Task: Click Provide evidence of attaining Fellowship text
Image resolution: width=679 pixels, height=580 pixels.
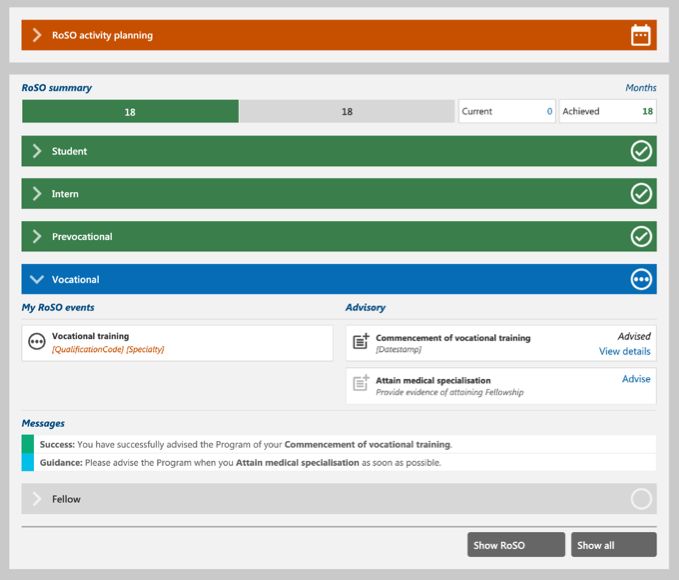Action: tap(449, 392)
